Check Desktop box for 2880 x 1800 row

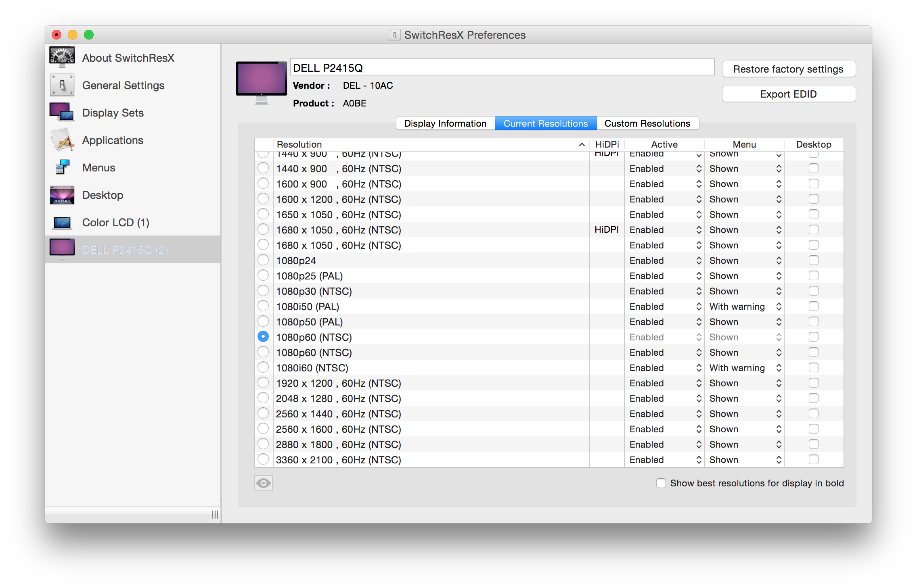coord(813,444)
